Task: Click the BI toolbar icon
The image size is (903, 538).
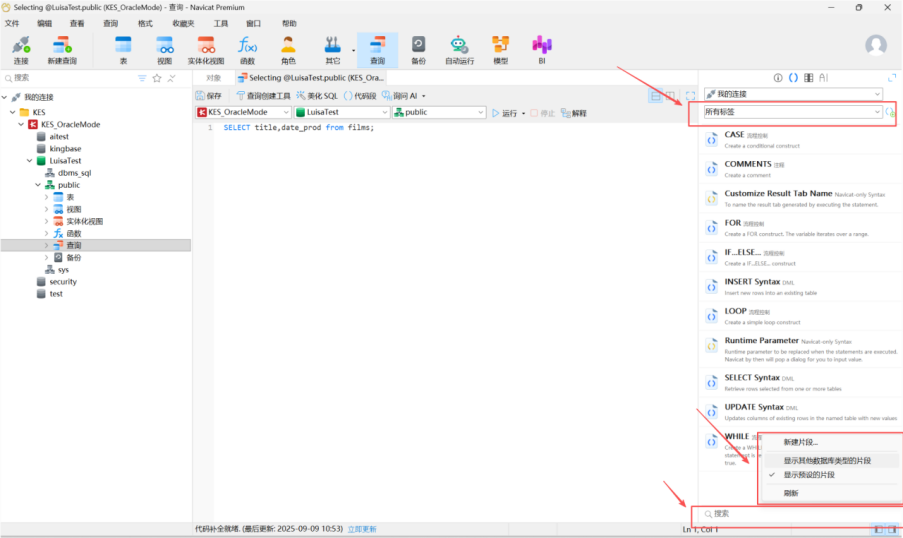Action: 542,50
